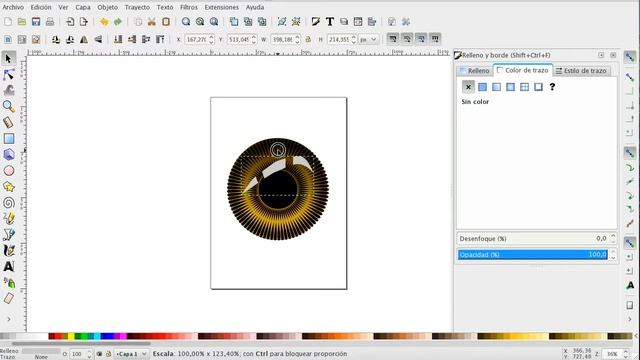
Task: Toggle width height lock icon
Action: coord(309,39)
